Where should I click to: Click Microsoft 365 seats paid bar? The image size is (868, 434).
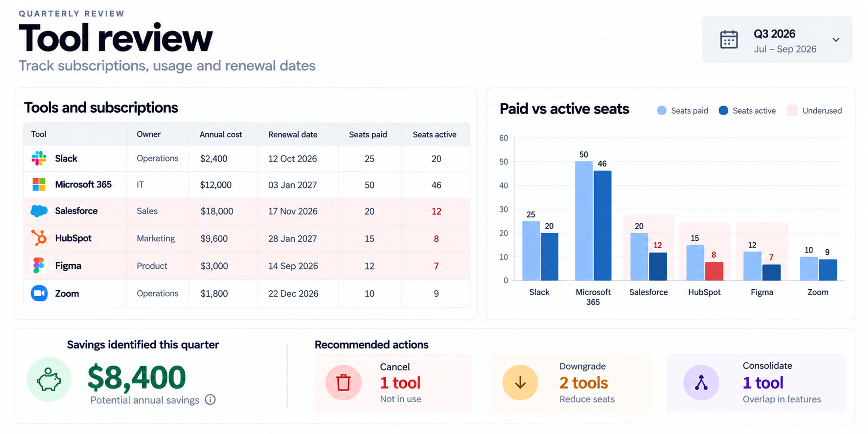(x=584, y=221)
